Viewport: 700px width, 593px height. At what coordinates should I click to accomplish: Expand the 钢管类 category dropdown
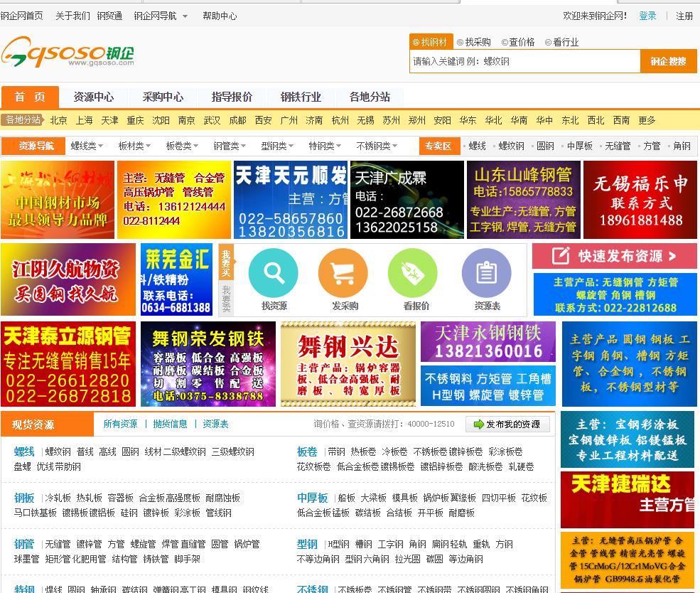pyautogui.click(x=230, y=146)
